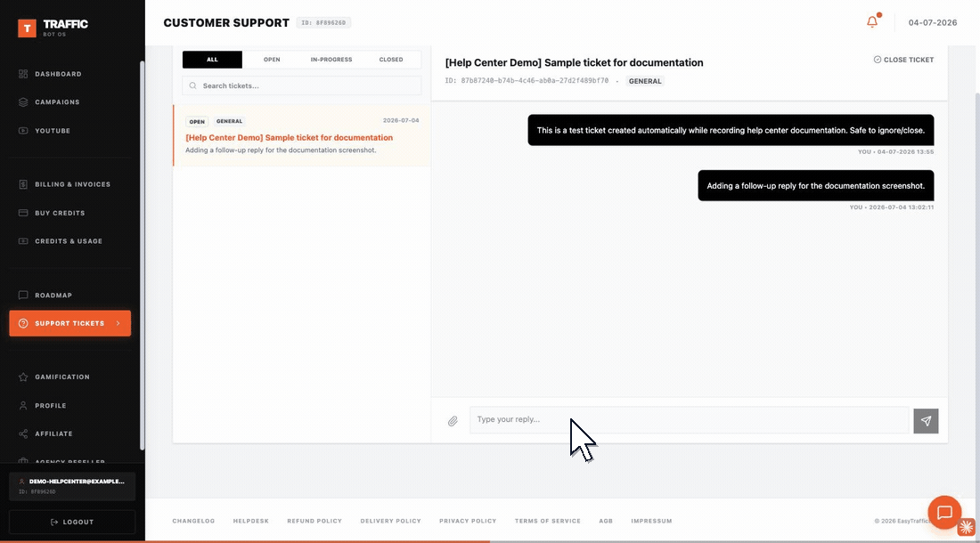The height and width of the screenshot is (543, 980).
Task: Open the notifications bell
Action: pos(872,22)
